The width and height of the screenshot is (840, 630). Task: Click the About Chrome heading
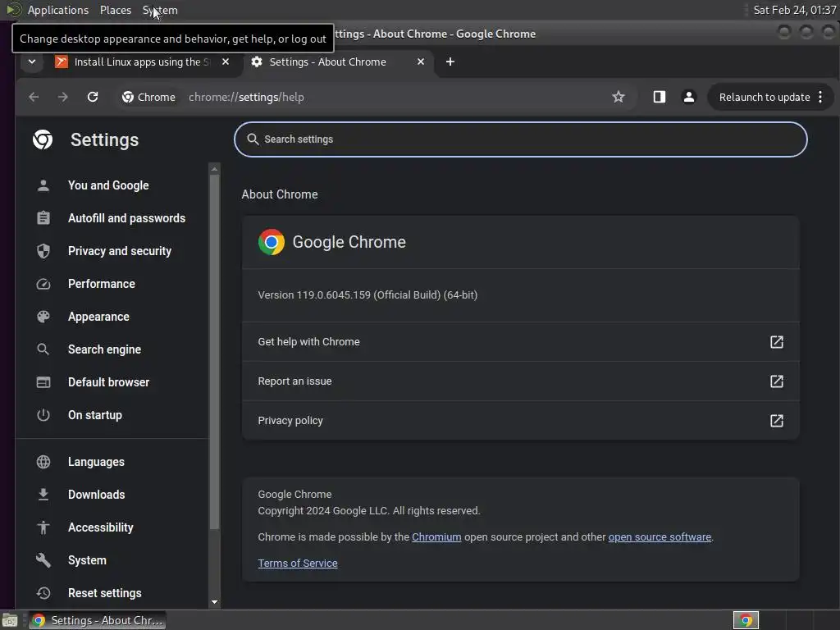(280, 194)
